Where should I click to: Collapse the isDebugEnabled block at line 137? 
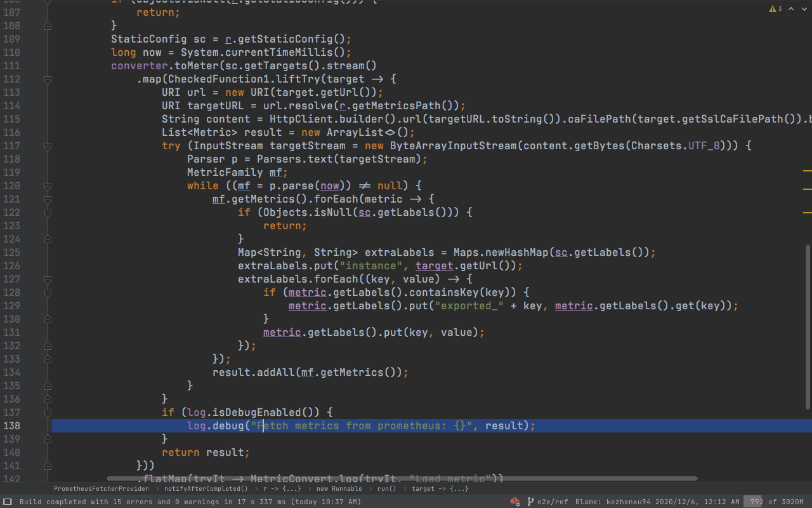[x=48, y=413]
